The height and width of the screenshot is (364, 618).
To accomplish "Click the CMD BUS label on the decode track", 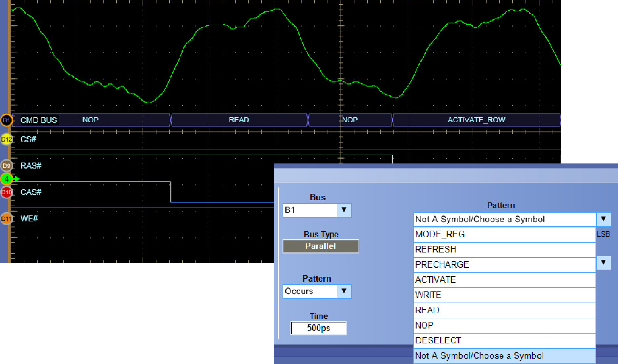I will coord(39,120).
